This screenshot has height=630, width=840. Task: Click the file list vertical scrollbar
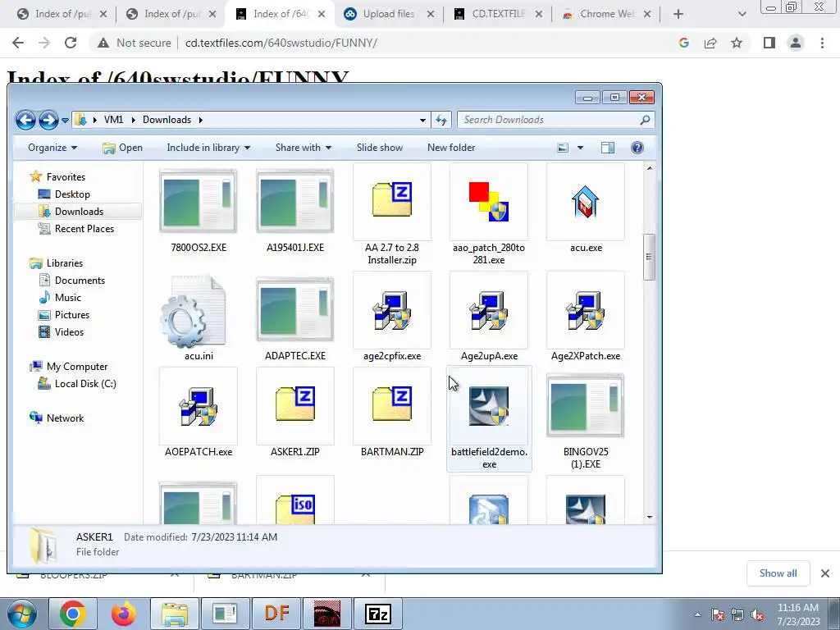click(650, 257)
